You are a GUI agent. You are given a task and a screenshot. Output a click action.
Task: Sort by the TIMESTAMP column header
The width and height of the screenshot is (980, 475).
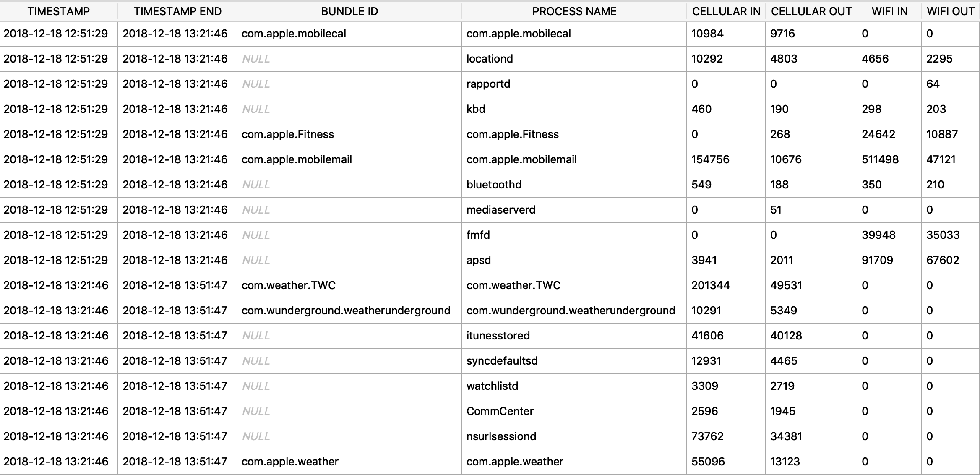pyautogui.click(x=59, y=11)
